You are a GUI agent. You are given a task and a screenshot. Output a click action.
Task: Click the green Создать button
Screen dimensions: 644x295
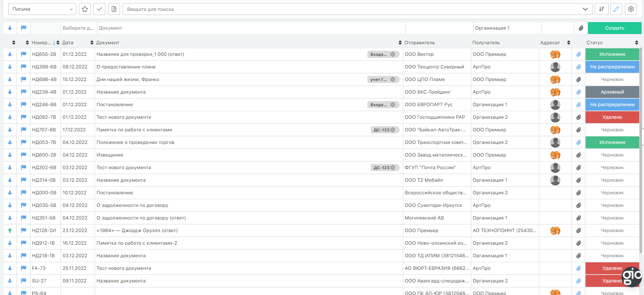click(614, 28)
